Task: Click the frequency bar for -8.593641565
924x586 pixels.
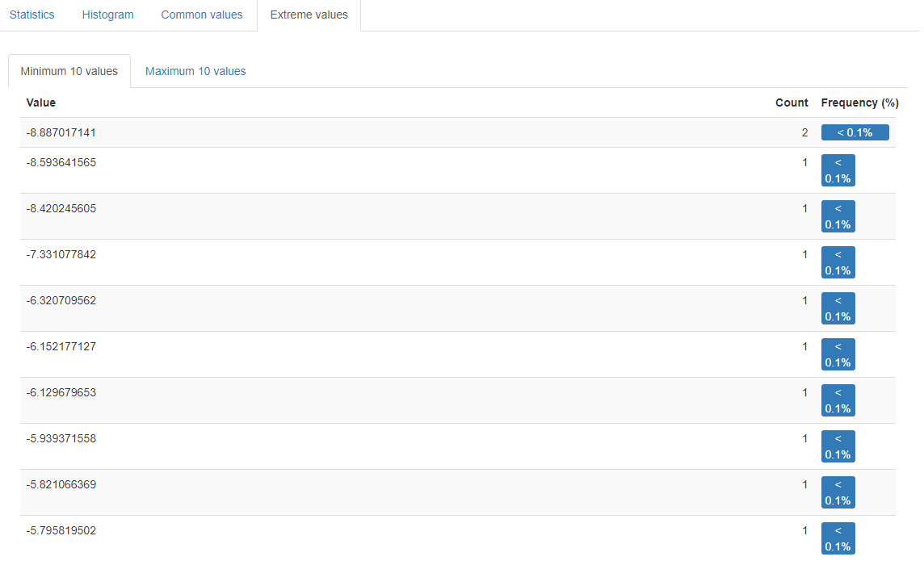Action: tap(838, 170)
